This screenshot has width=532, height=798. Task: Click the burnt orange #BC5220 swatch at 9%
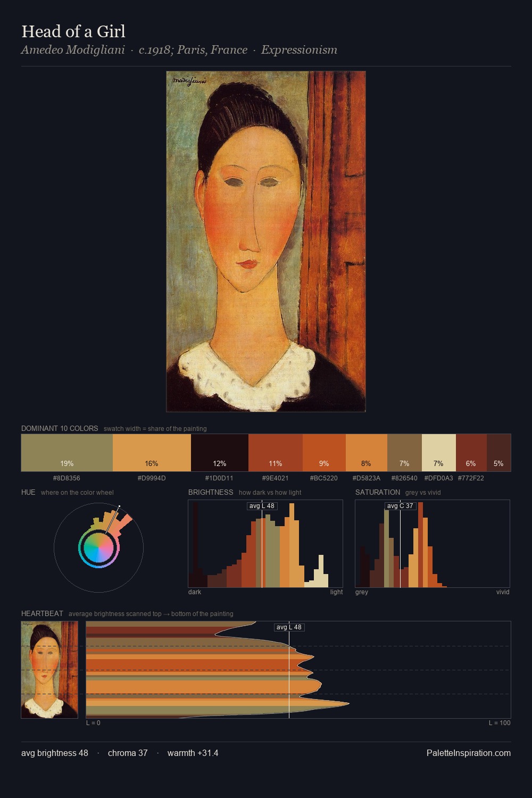tap(324, 453)
